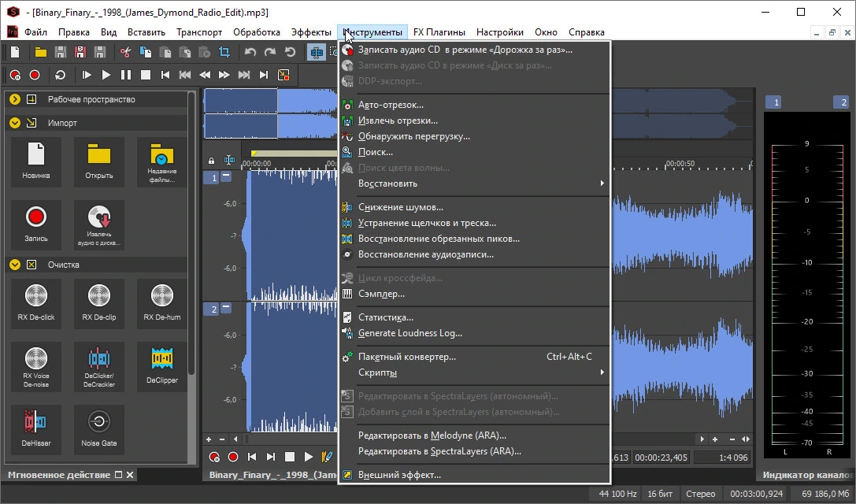This screenshot has width=856, height=504.
Task: Click the Fast Forward button in transport toolbar
Action: 224,75
